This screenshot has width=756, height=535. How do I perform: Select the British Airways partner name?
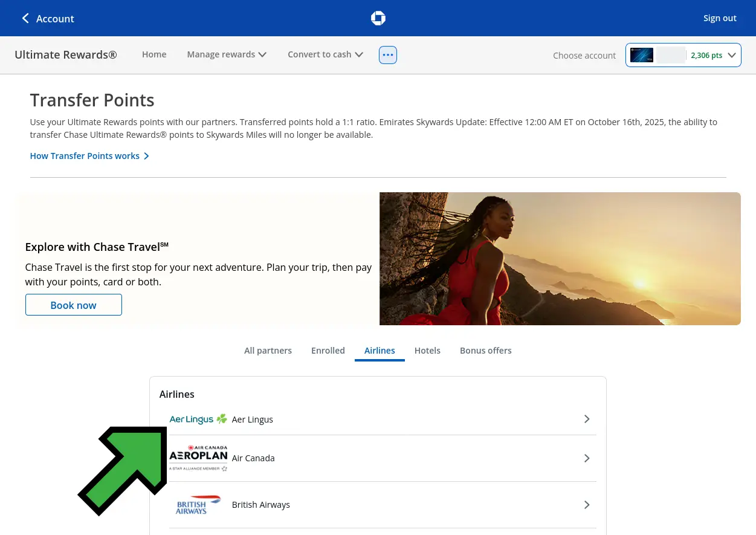[x=261, y=505]
